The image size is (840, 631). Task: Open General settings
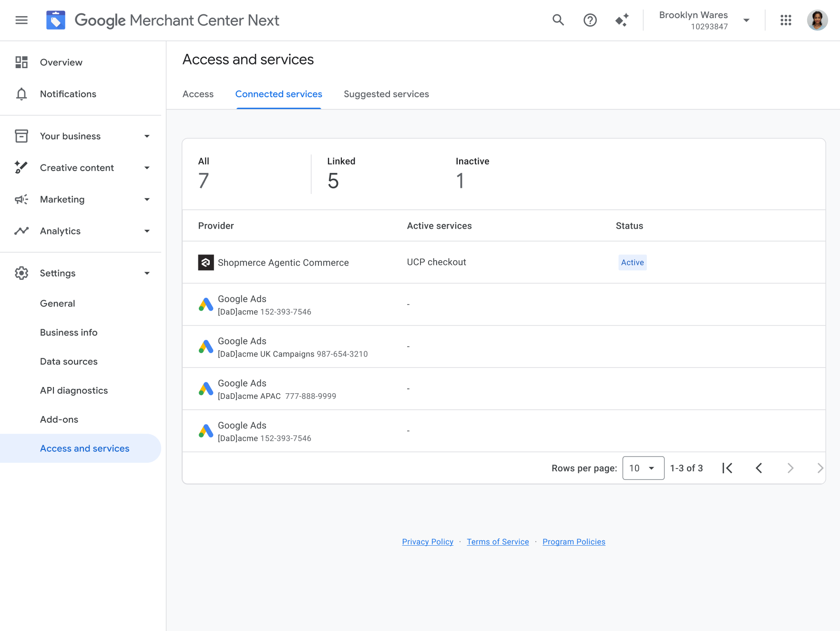pos(58,304)
